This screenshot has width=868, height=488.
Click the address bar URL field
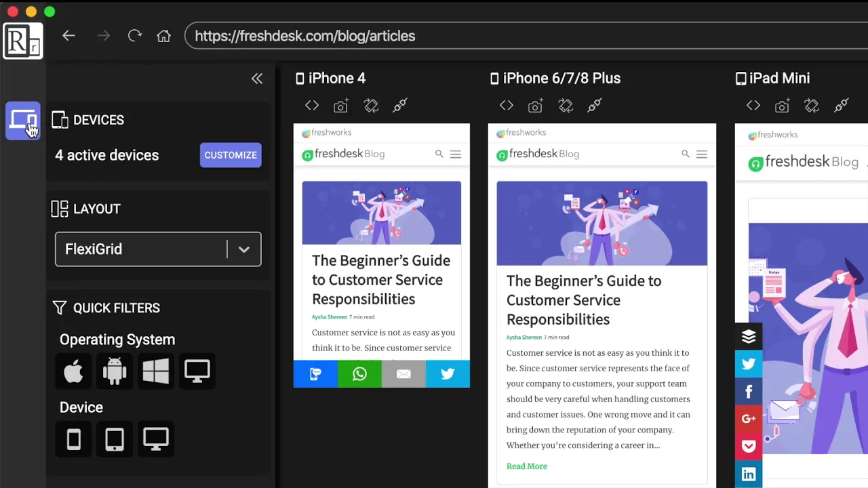(526, 36)
